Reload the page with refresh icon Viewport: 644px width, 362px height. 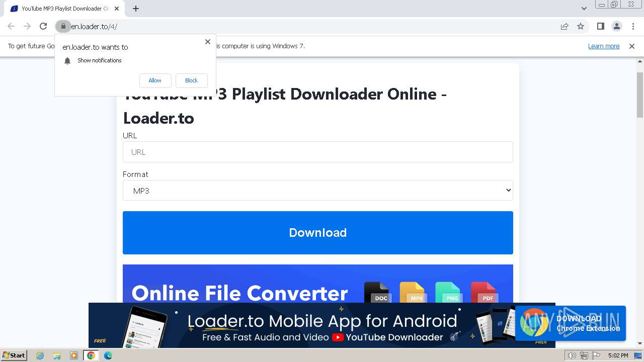tap(43, 26)
